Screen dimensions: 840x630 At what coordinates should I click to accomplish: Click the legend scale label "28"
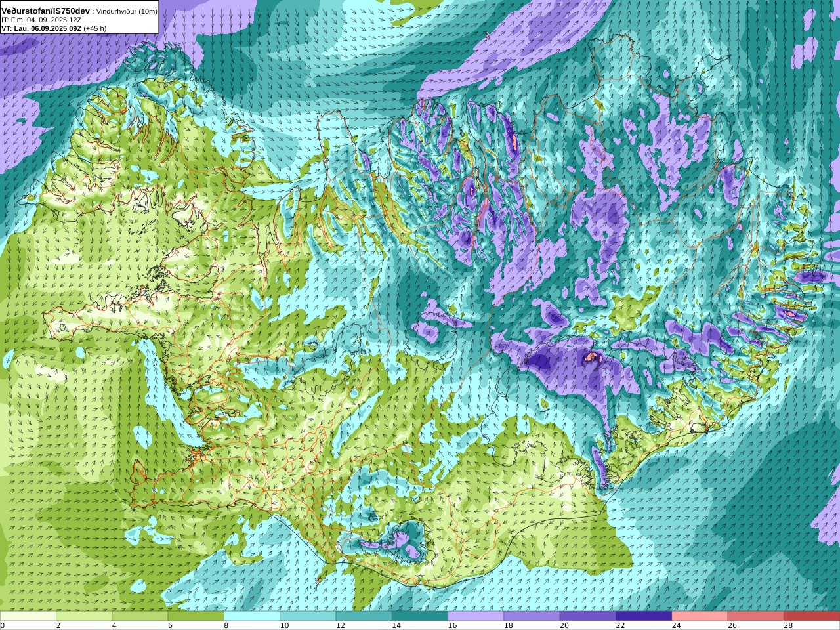788,625
